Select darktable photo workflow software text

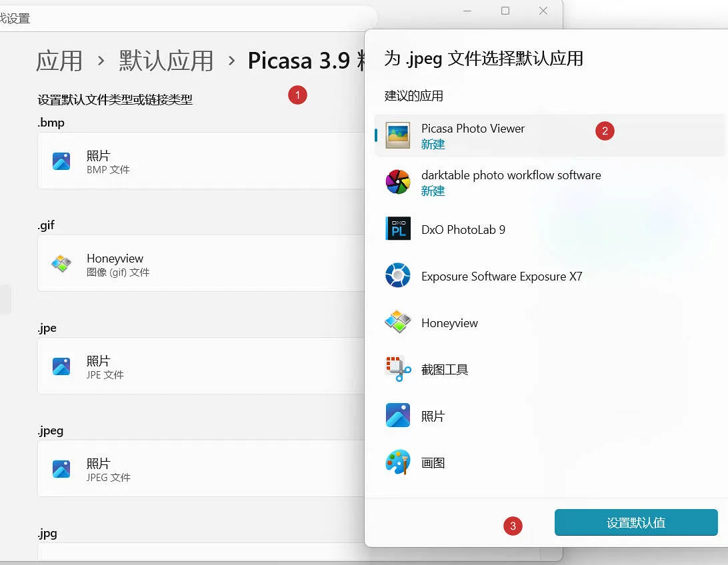coord(511,175)
